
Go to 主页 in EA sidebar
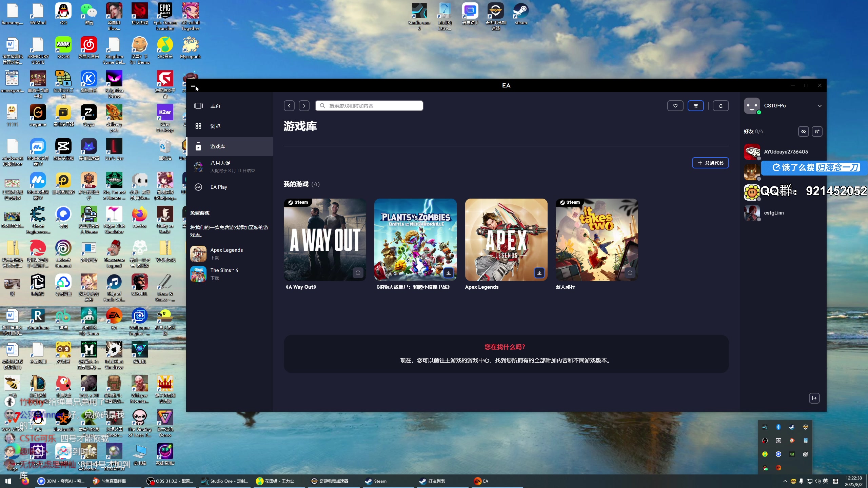(230, 106)
